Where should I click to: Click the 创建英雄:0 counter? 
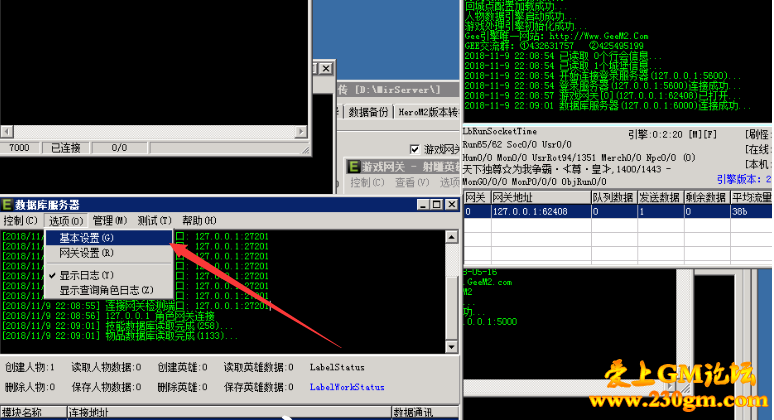183,367
